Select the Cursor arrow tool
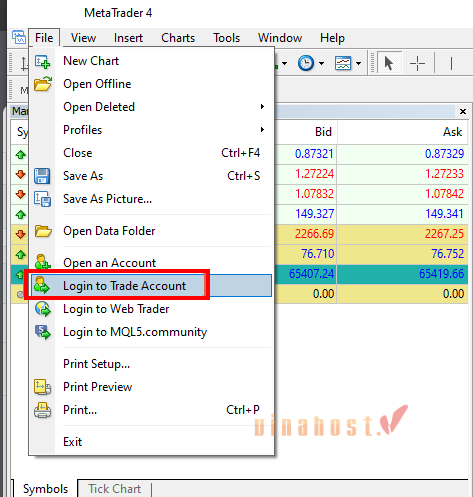Image resolution: width=473 pixels, height=497 pixels. 388,63
